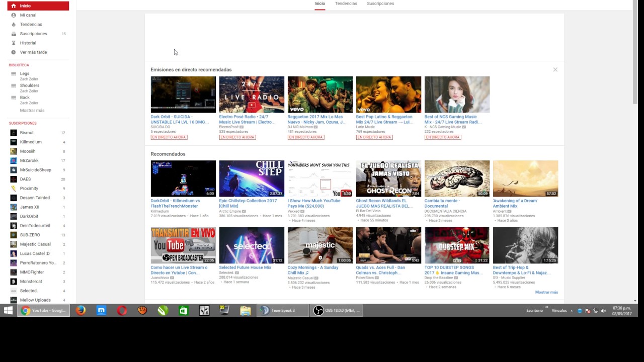The height and width of the screenshot is (362, 644).
Task: Play Como hacer un Live Stream thumbnail
Action: [183, 245]
